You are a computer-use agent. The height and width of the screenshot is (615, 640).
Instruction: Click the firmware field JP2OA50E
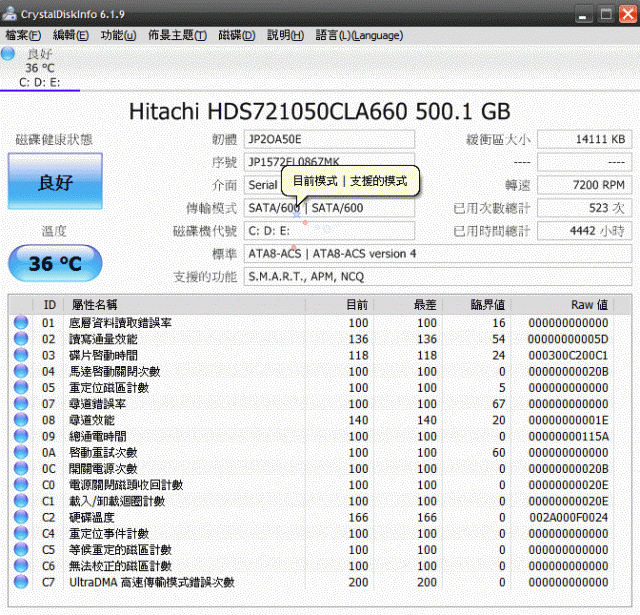tap(329, 139)
